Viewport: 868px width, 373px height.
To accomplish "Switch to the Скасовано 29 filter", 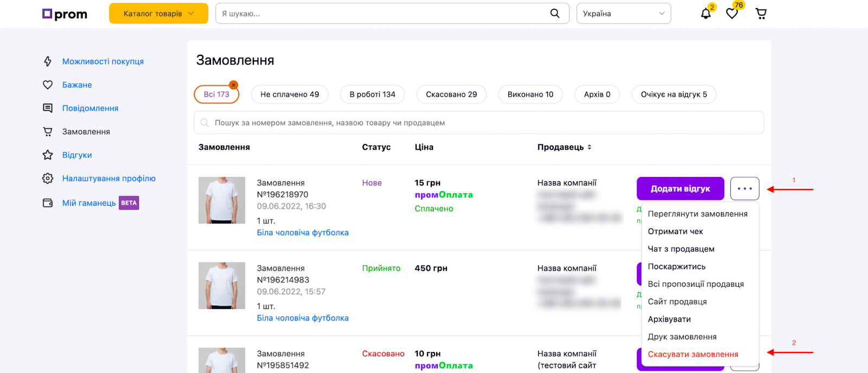I will pyautogui.click(x=451, y=94).
